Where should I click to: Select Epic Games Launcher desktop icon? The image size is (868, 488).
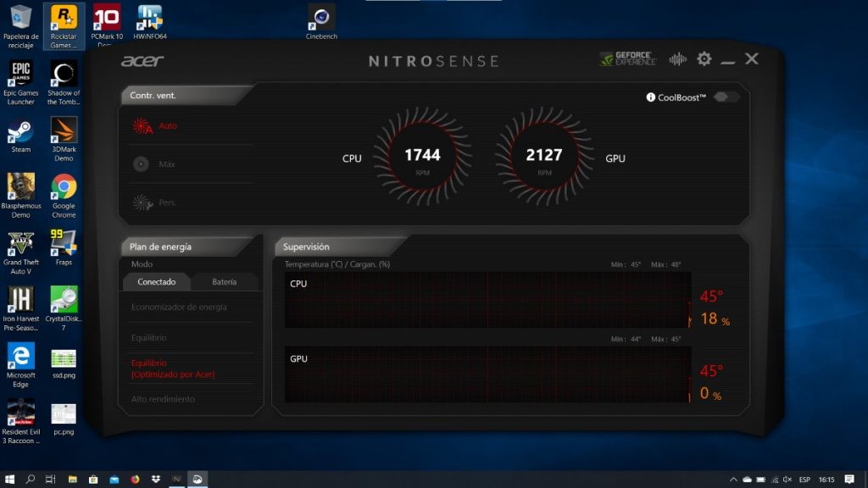(21, 83)
